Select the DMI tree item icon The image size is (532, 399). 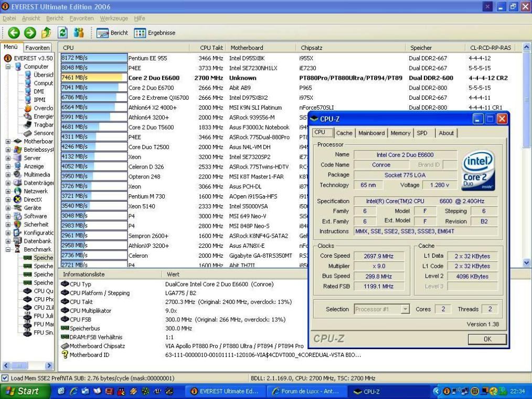click(x=28, y=91)
